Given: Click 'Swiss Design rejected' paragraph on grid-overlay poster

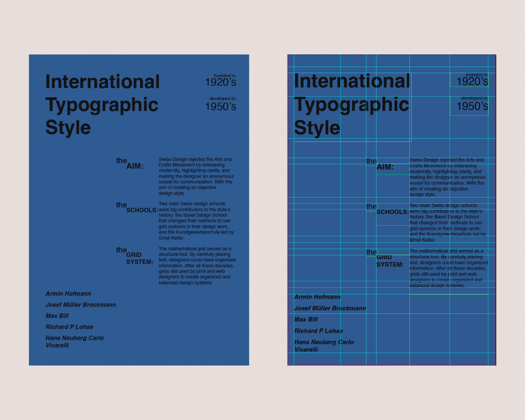Looking at the screenshot, I should pyautogui.click(x=448, y=177).
